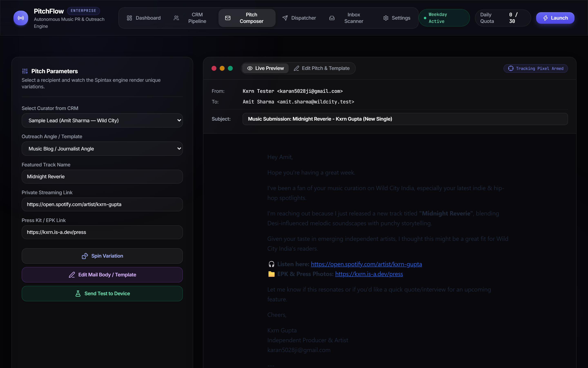Image resolution: width=588 pixels, height=368 pixels.
Task: Click the headphones icon beside Listen here
Action: click(x=271, y=264)
